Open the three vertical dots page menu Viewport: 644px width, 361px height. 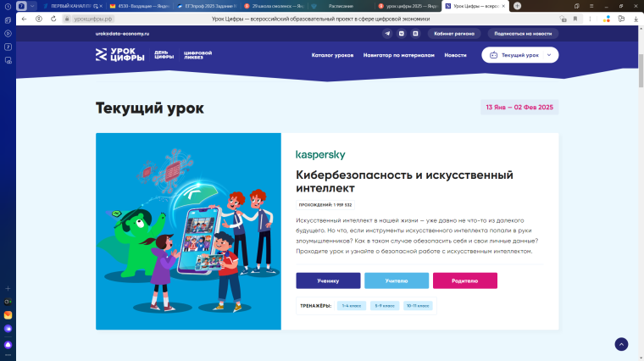590,19
